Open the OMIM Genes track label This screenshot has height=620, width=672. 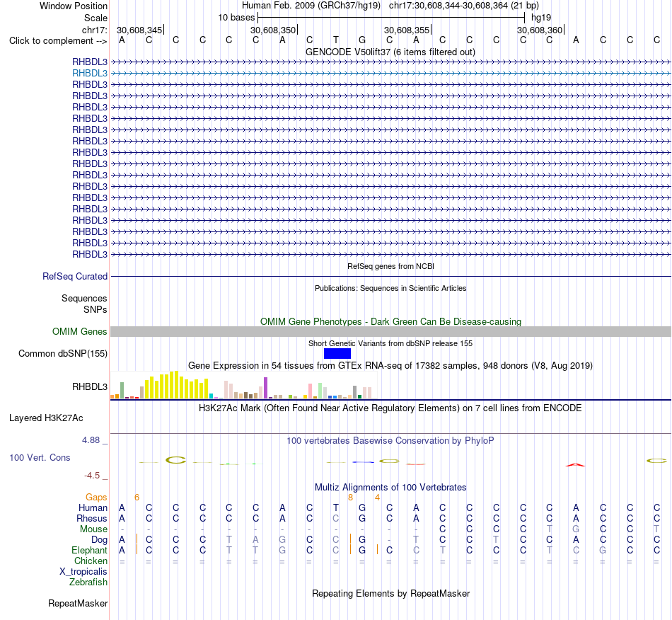coord(79,331)
